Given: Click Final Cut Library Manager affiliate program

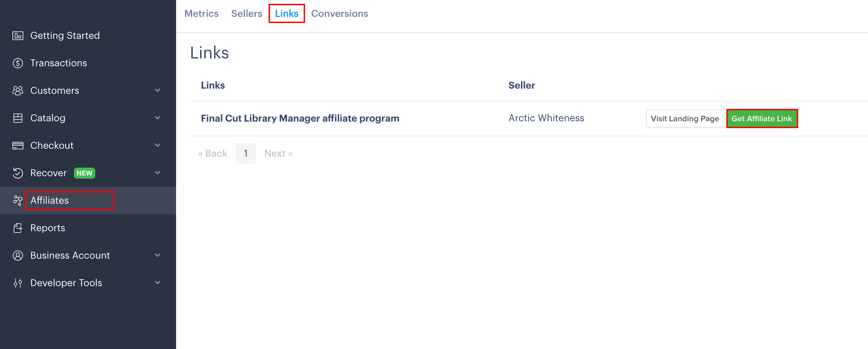Looking at the screenshot, I should pos(300,119).
